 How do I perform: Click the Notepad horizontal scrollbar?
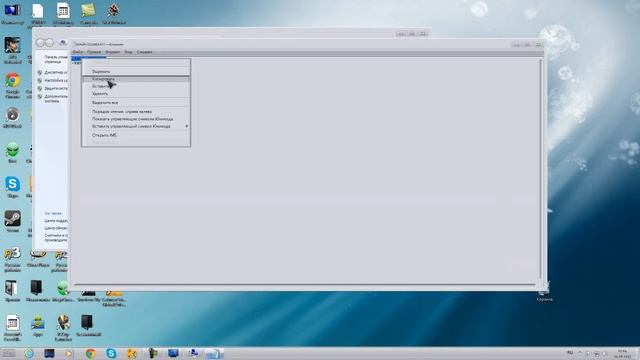(x=304, y=284)
